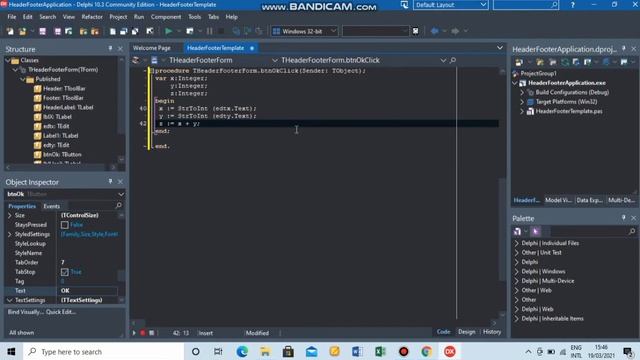
Task: Click the Object Inspector search icon
Action: coord(118,205)
